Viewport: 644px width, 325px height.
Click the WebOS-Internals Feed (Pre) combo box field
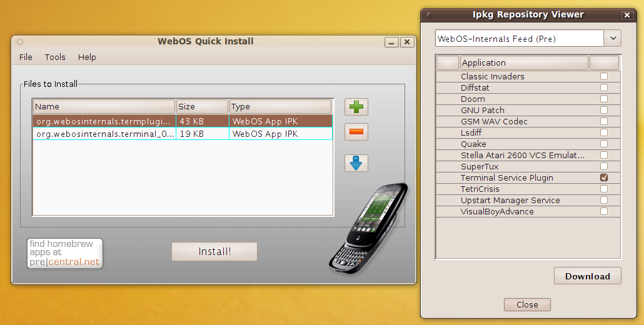[x=519, y=39]
